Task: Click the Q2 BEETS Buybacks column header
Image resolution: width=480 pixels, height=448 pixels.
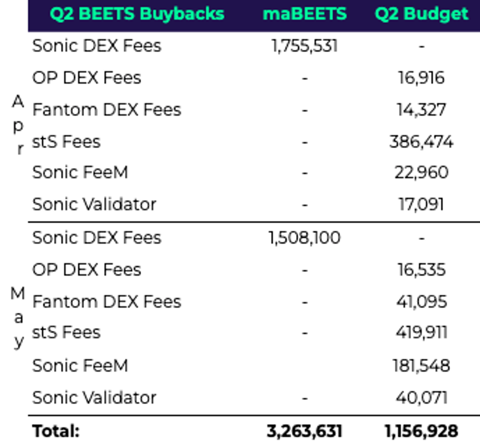Action: [x=137, y=14]
